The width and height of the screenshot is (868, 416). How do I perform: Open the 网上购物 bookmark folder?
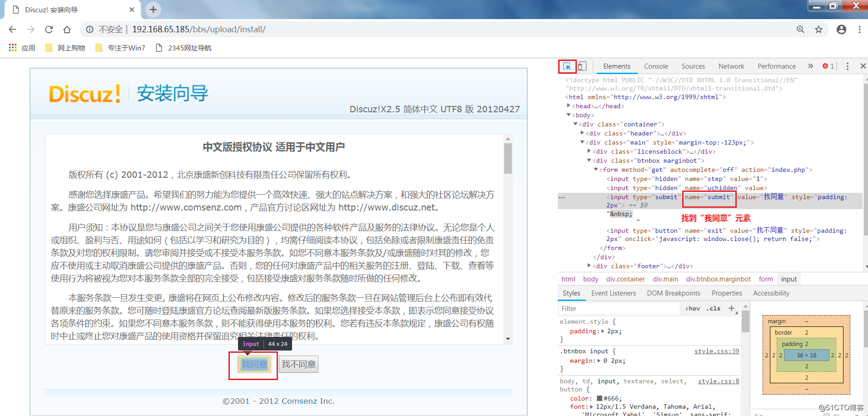[65, 48]
